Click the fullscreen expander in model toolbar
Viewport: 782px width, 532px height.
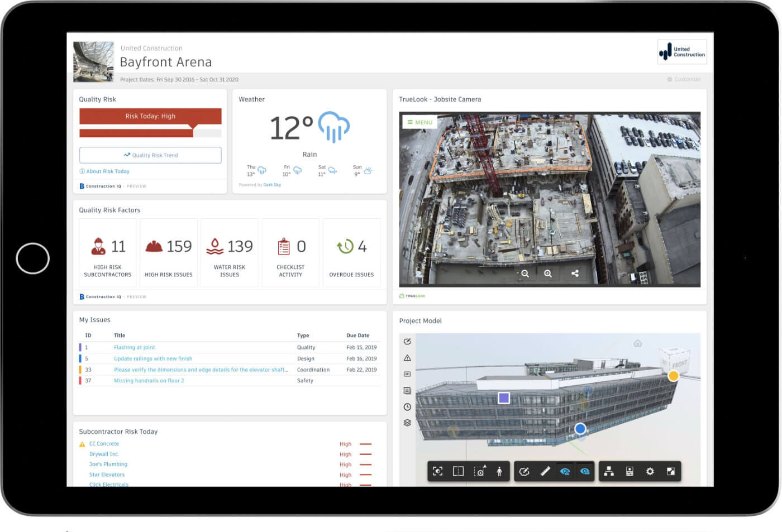(671, 471)
